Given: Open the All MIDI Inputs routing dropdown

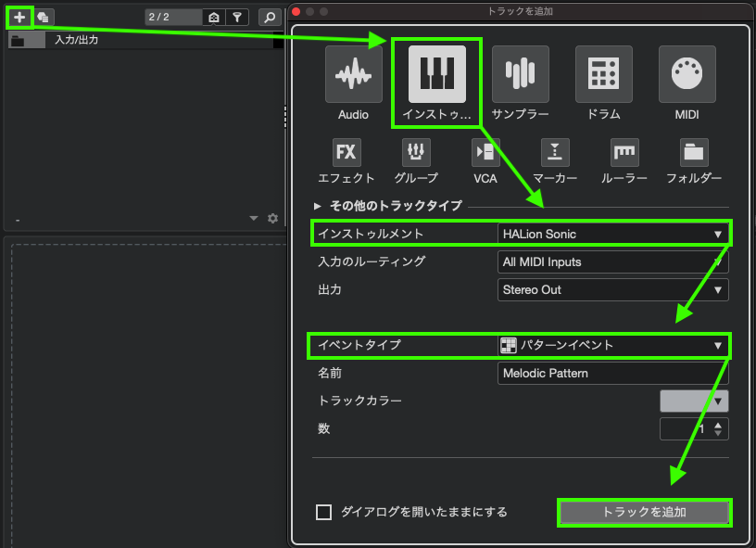Looking at the screenshot, I should 612,261.
